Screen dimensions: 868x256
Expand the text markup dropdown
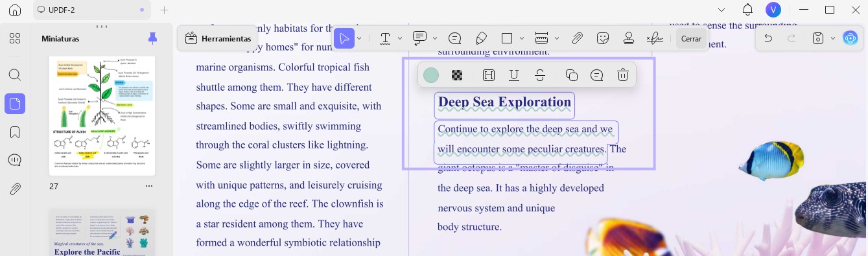point(400,38)
